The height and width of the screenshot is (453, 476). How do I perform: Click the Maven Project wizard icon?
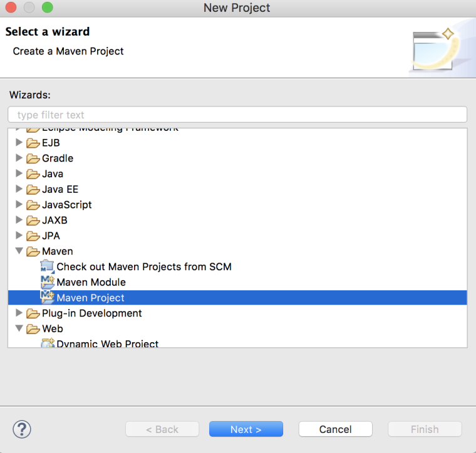48,297
